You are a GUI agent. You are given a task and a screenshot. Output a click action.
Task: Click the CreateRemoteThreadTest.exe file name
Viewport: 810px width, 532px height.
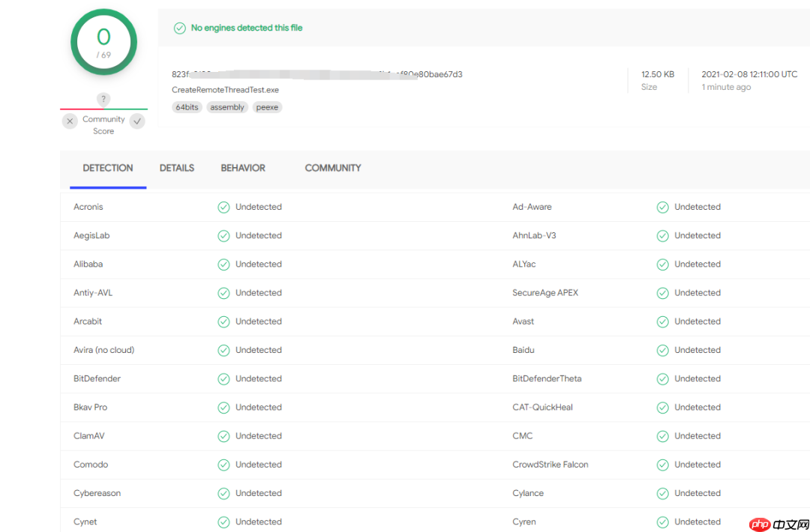pyautogui.click(x=225, y=90)
